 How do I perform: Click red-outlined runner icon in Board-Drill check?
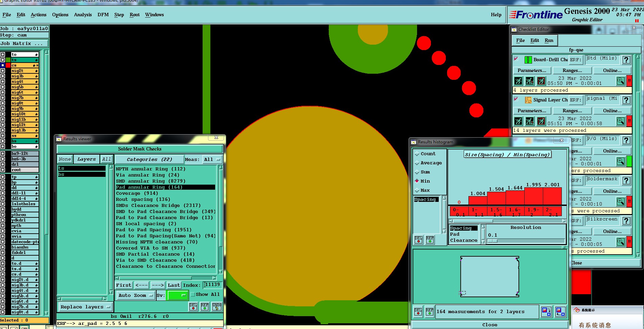click(x=542, y=81)
